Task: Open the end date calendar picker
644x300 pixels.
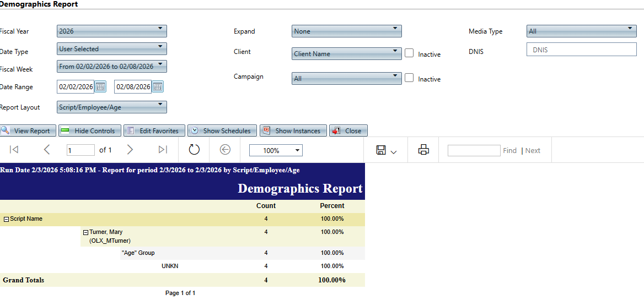Action: pos(158,87)
